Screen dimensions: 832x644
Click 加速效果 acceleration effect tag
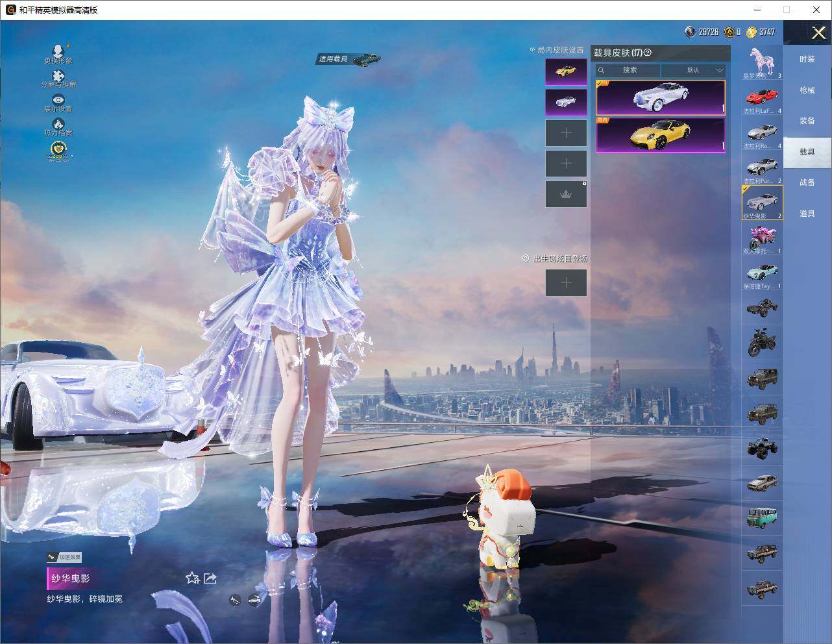point(64,557)
